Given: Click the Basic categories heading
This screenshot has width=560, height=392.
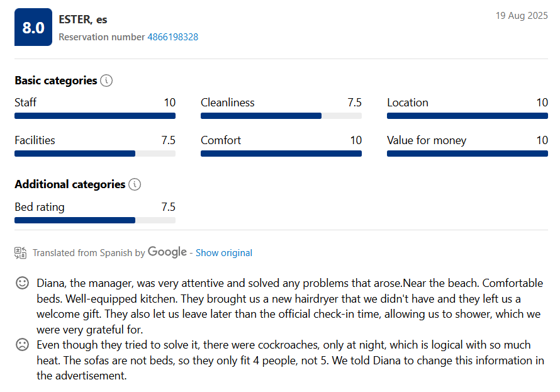Looking at the screenshot, I should [55, 81].
